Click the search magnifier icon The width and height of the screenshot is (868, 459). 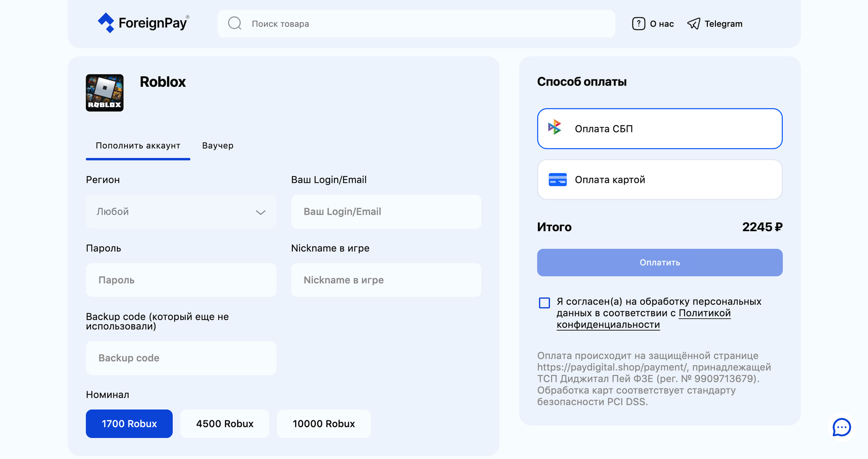[x=234, y=23]
